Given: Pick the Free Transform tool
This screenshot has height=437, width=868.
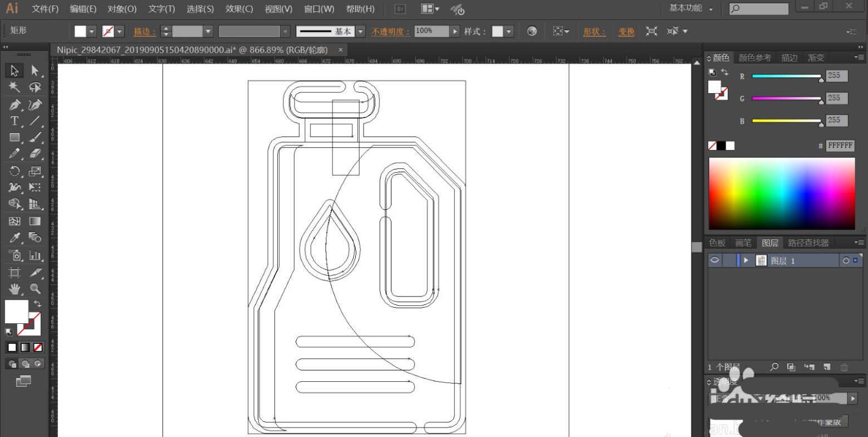Looking at the screenshot, I should point(35,188).
